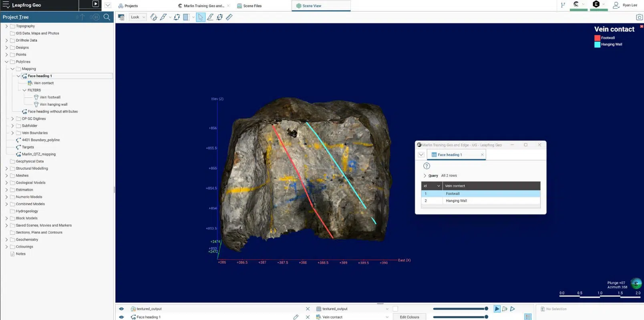The height and width of the screenshot is (320, 644).
Task: Select the Footwall row in table
Action: click(x=481, y=194)
